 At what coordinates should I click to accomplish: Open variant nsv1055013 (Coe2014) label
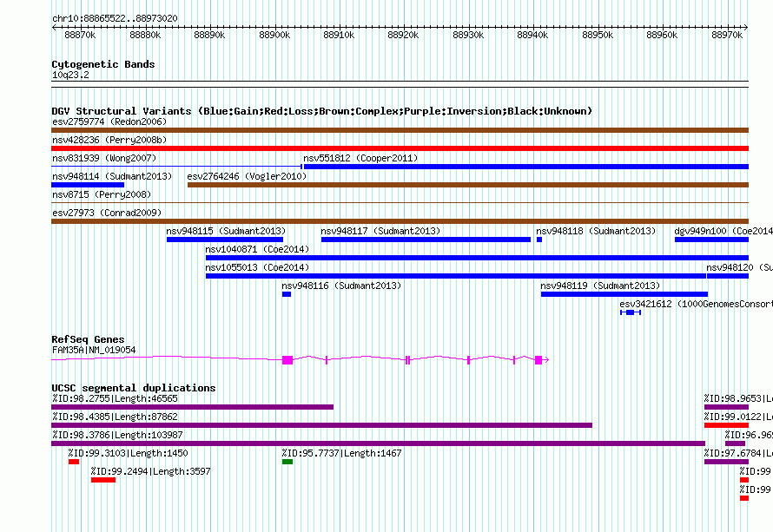tap(257, 267)
